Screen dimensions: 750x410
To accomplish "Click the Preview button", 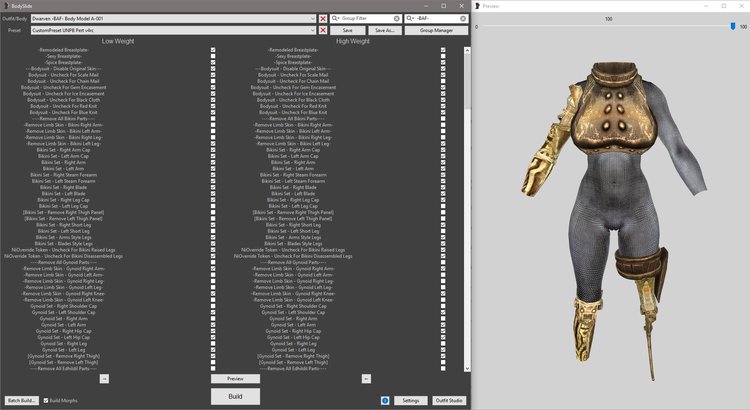I will [235, 378].
